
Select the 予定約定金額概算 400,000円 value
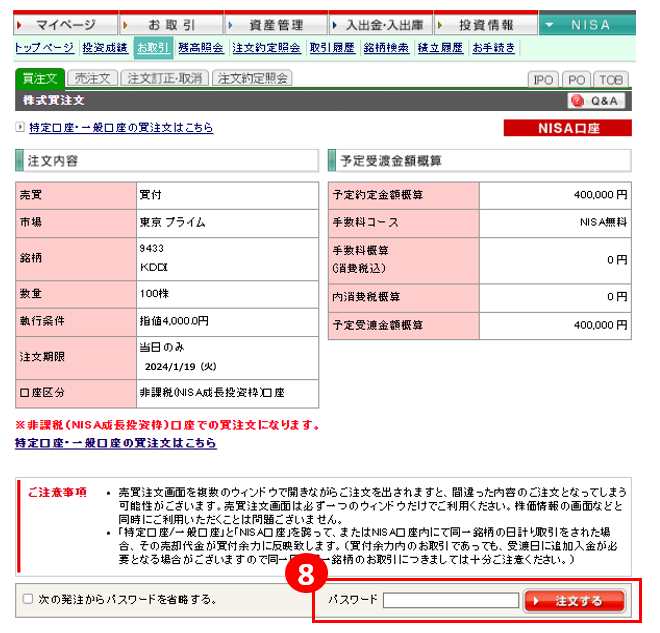[601, 195]
